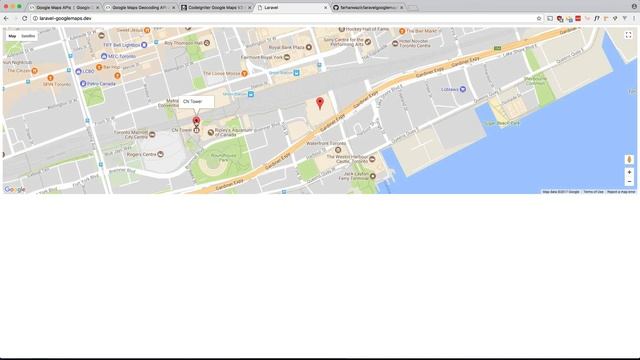Select the Laravel browser tab
Viewport: 640px width, 360px height.
pos(292,7)
